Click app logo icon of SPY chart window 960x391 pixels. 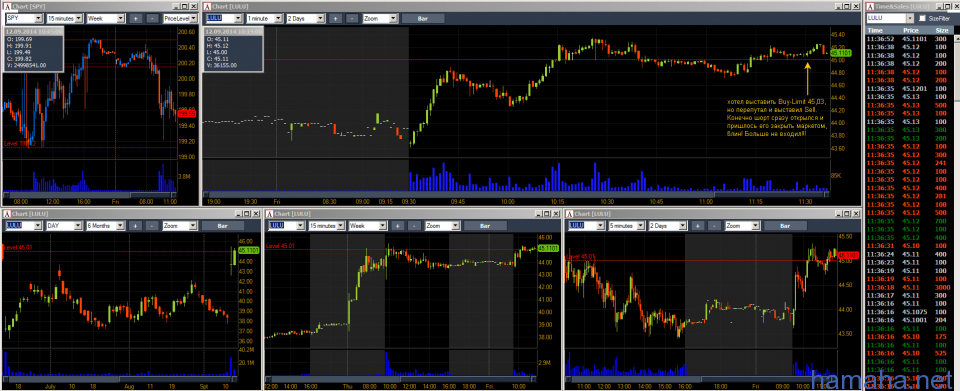tap(7, 7)
